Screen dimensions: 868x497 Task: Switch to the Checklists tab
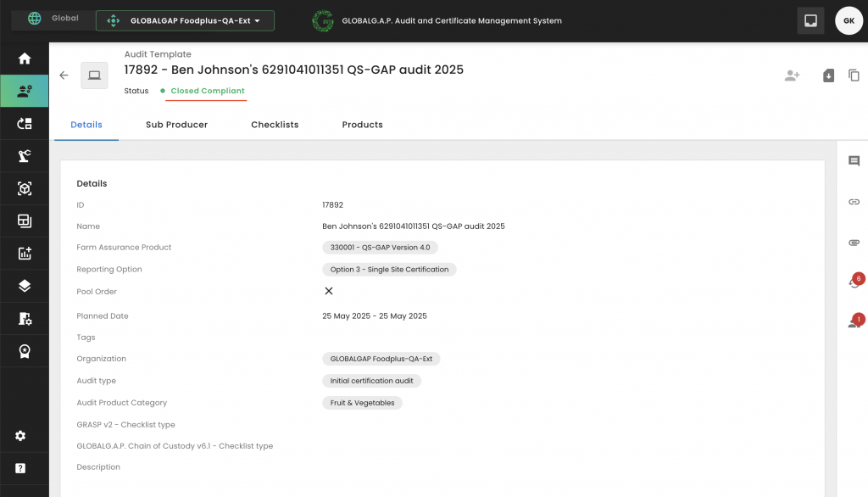[275, 125]
